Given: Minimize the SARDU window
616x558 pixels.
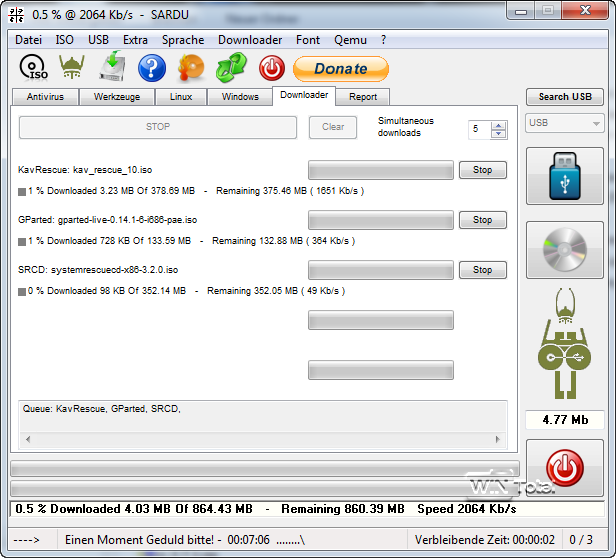Looking at the screenshot, I should pos(521,11).
